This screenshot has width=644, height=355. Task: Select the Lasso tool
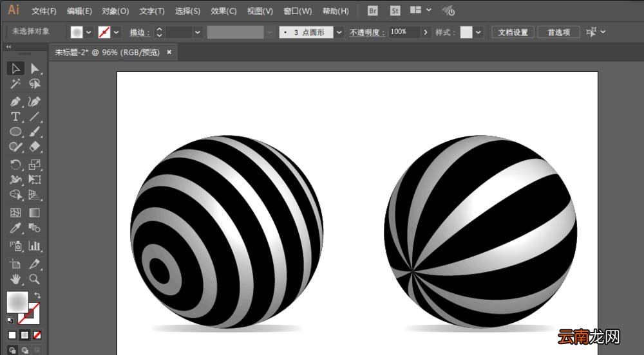[x=35, y=84]
